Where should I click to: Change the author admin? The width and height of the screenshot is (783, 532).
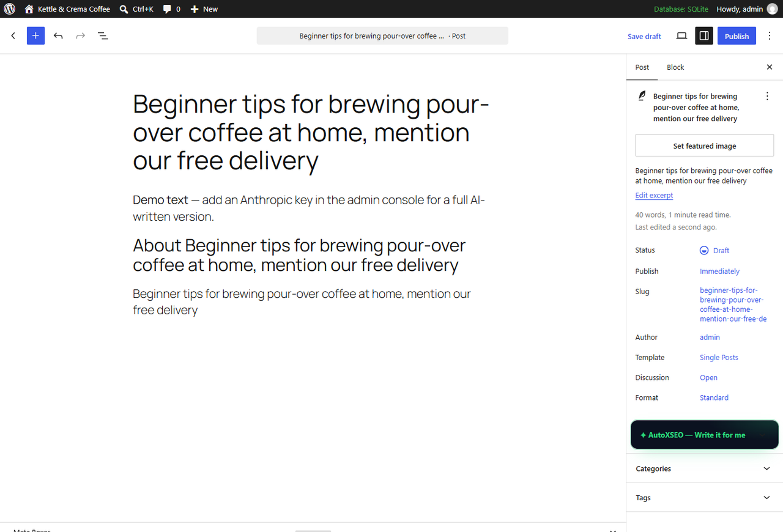710,338
